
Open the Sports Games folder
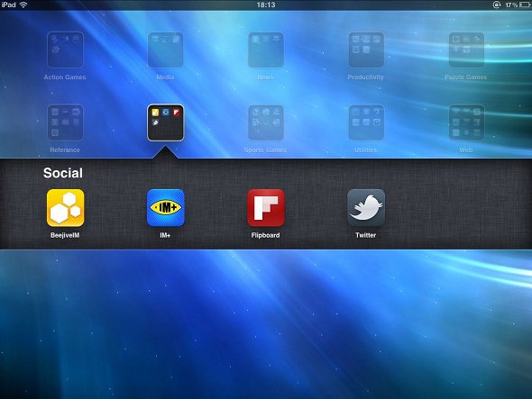pos(266,122)
